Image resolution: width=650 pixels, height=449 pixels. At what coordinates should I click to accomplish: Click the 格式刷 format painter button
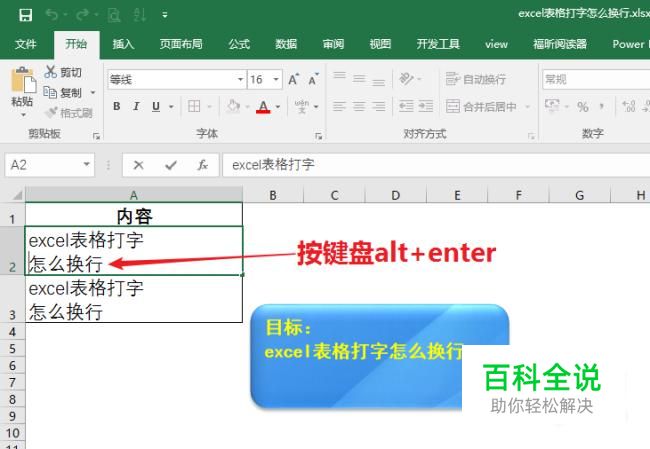click(x=68, y=112)
